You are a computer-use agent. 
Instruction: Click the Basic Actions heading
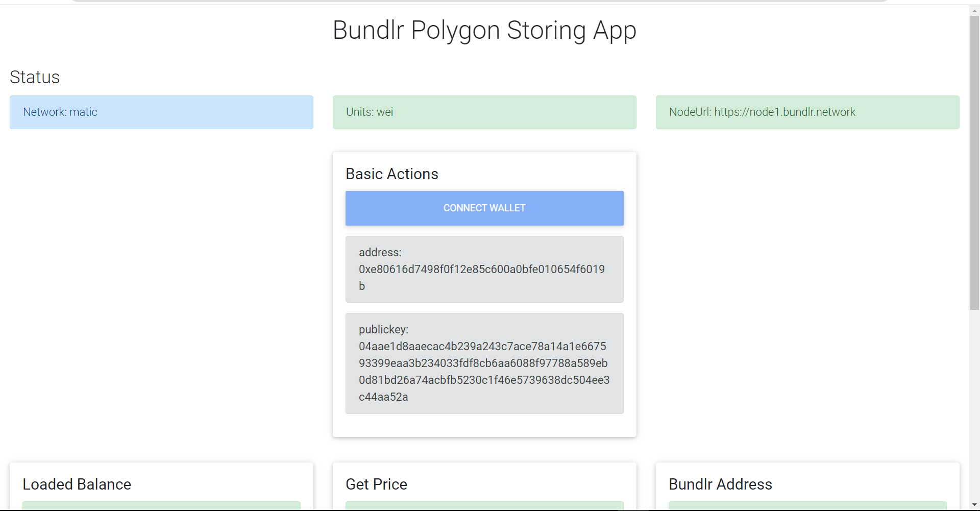point(392,174)
